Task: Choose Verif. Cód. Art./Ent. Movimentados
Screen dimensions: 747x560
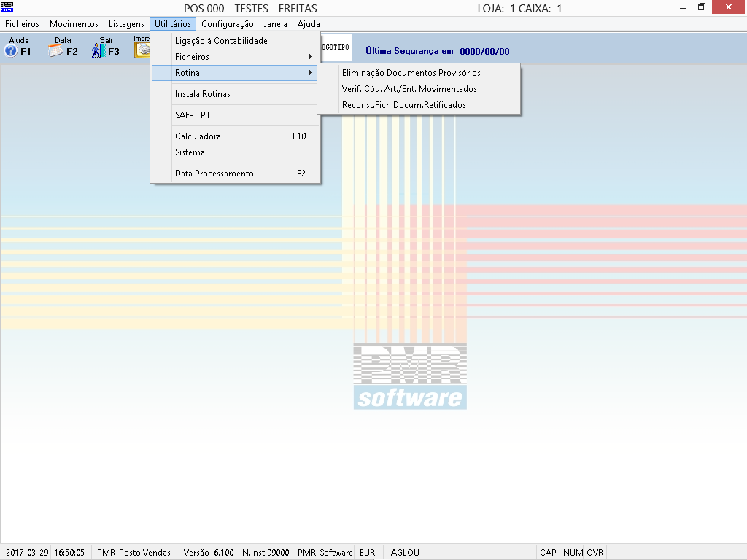Action: pos(409,89)
